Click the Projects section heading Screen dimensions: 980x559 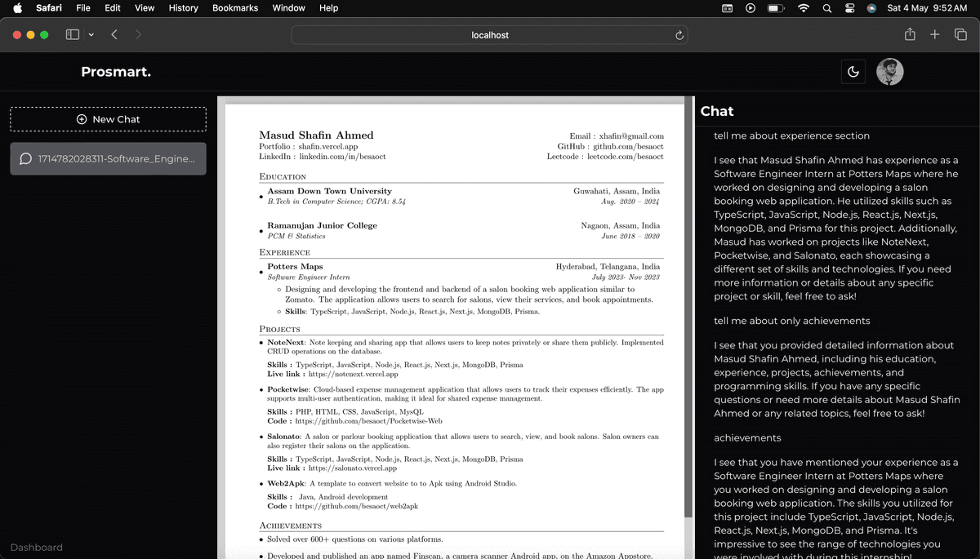tap(279, 329)
